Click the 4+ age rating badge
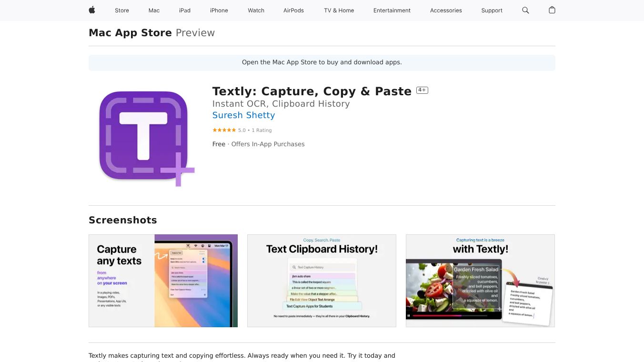Screen dimensions: 644x362 coord(422,90)
